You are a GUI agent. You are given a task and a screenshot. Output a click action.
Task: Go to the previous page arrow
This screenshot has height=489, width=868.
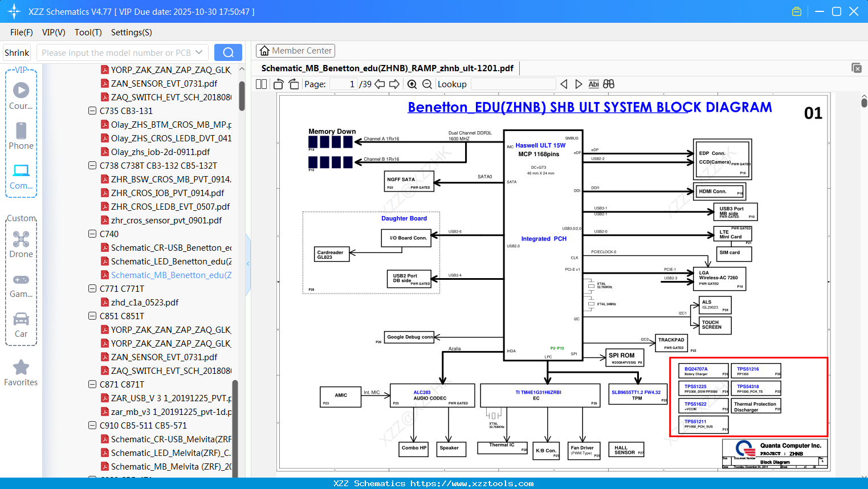click(x=380, y=84)
